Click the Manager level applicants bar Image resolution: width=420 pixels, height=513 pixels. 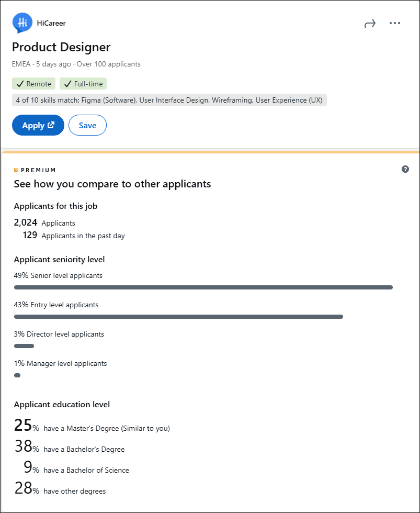[17, 375]
